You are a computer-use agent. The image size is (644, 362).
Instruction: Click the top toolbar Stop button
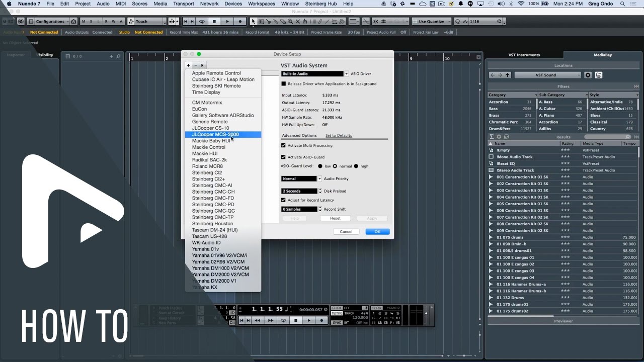(x=214, y=22)
